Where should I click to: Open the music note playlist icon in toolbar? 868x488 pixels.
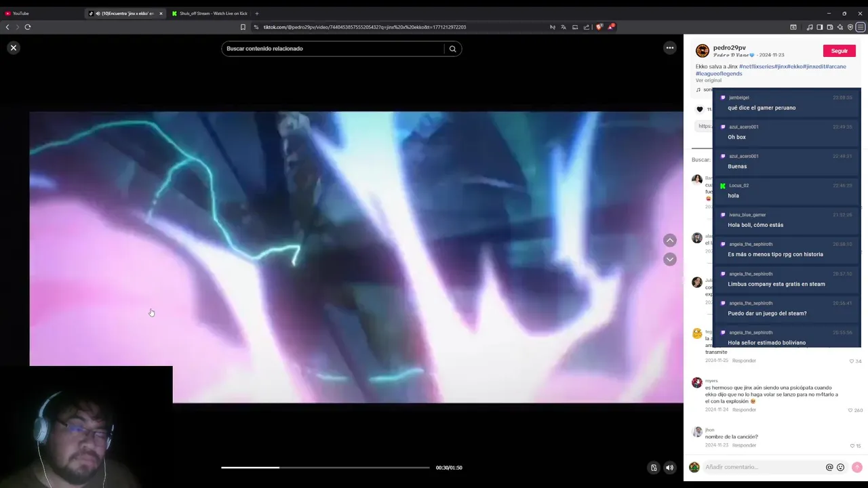[810, 27]
